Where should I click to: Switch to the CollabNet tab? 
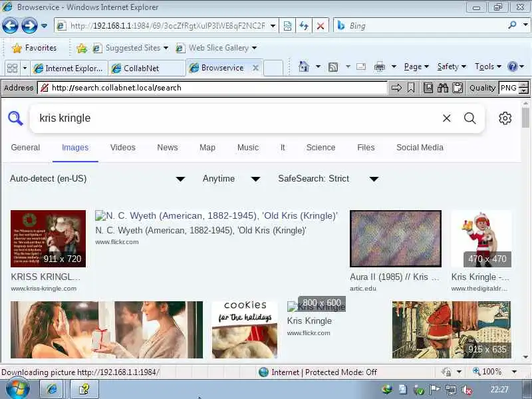click(146, 68)
